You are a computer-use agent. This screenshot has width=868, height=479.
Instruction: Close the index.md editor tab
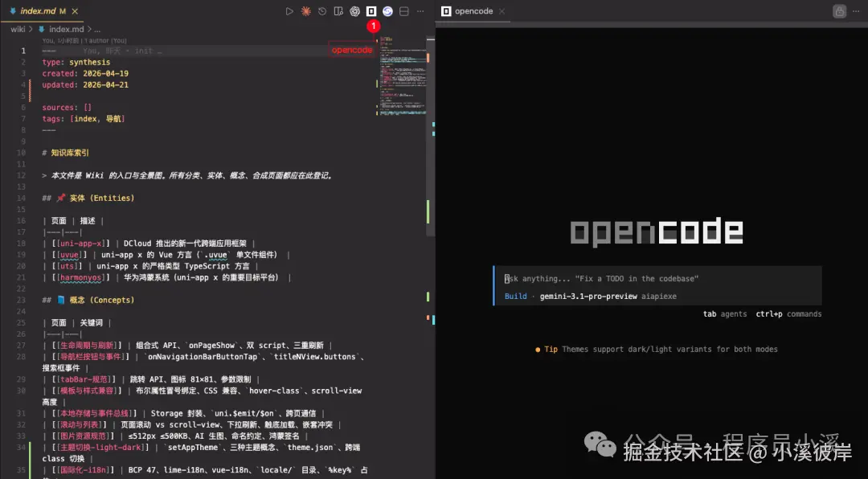point(75,11)
